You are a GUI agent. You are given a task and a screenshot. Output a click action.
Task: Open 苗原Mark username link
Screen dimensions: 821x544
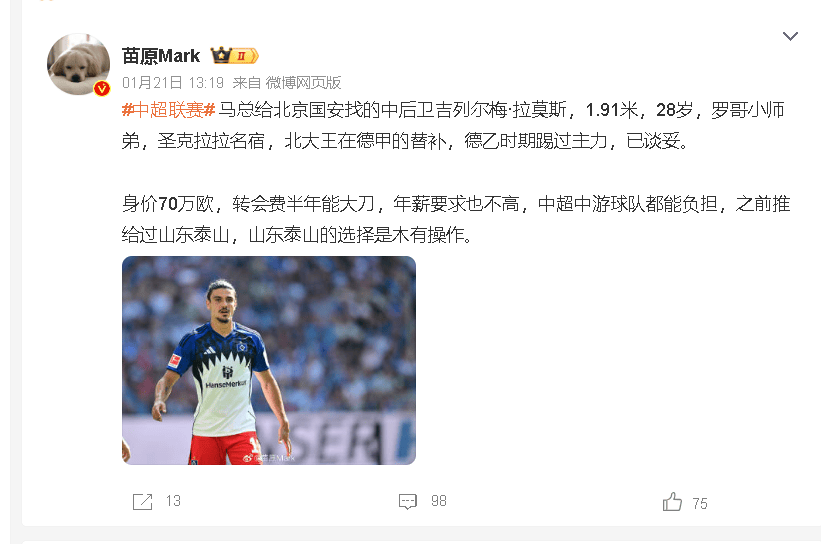(161, 55)
